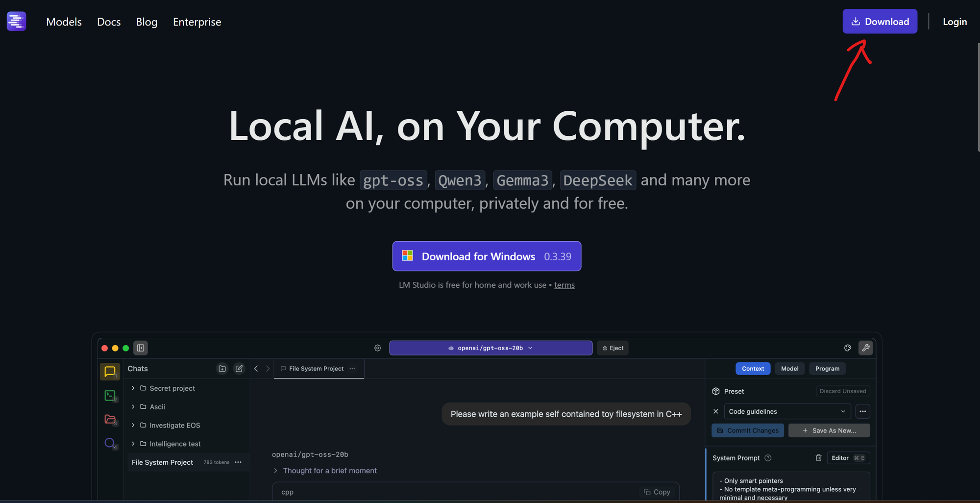Screen dimensions: 980x503
Task: Open the chat bubble sidebar icon
Action: (110, 372)
